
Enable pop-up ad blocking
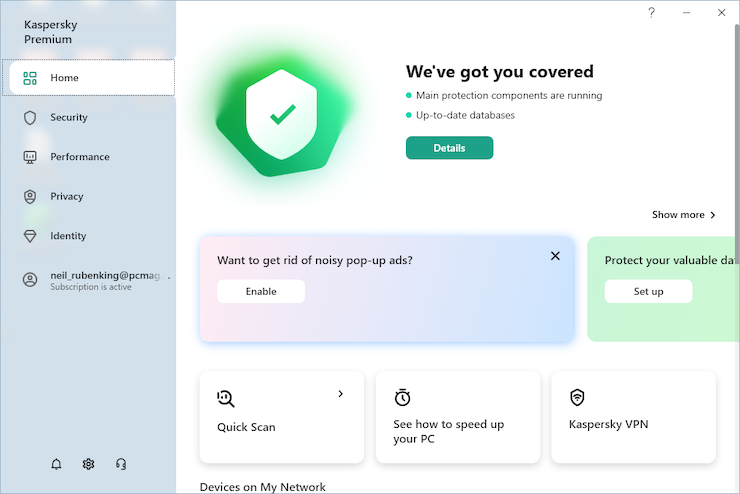pyautogui.click(x=261, y=291)
